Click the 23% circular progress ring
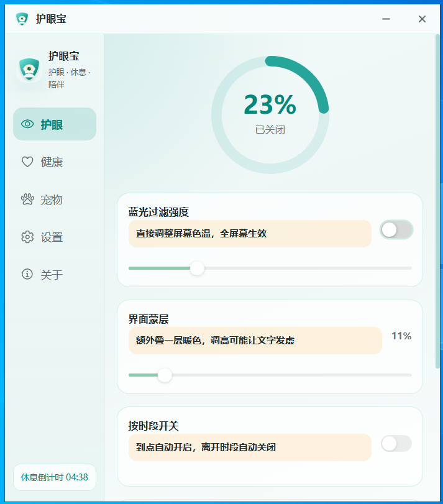Screen dimensions: 443x504 [270, 115]
